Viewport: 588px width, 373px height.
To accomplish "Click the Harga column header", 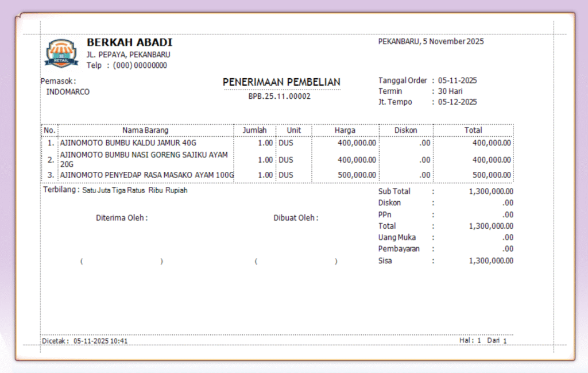I will [x=344, y=130].
